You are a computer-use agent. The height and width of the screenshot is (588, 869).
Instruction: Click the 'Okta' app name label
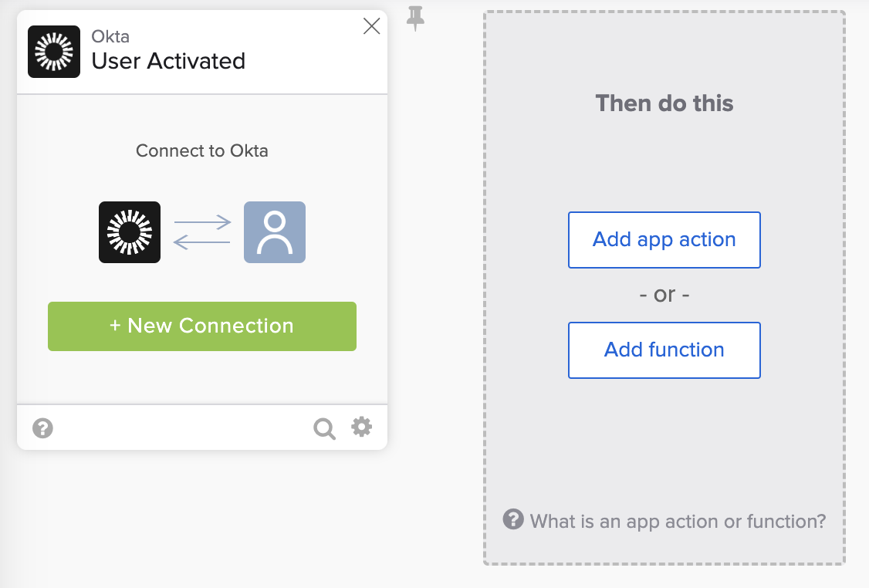(110, 36)
